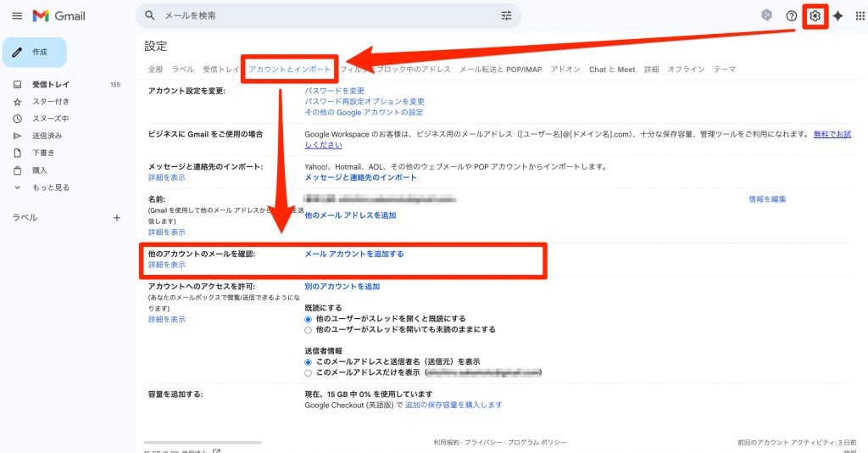Expand もっと見る in the sidebar
The height and width of the screenshot is (453, 868).
[50, 187]
